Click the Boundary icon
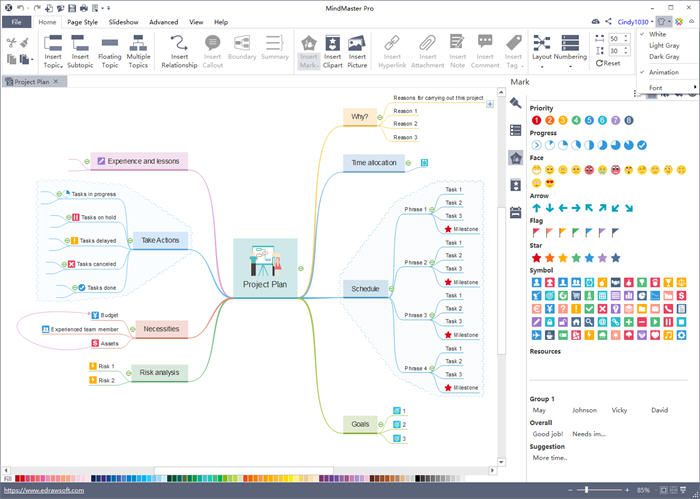This screenshot has width=700, height=499. pyautogui.click(x=242, y=43)
